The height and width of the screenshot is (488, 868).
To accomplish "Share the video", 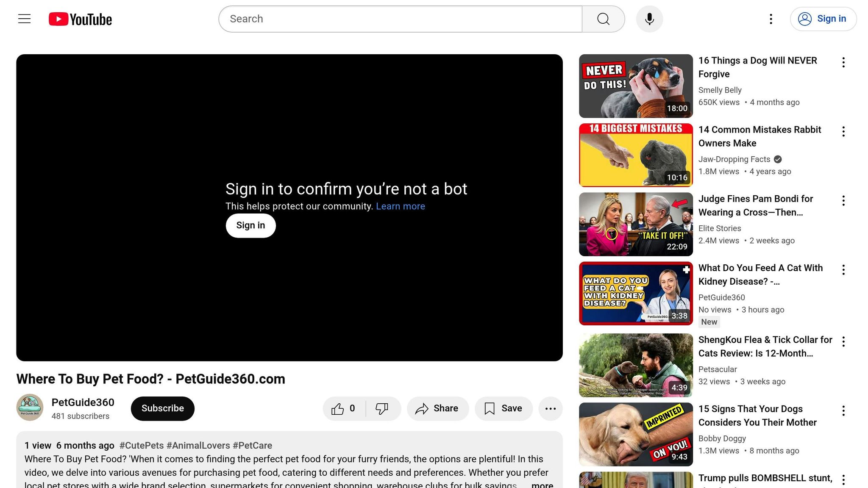I will click(438, 408).
